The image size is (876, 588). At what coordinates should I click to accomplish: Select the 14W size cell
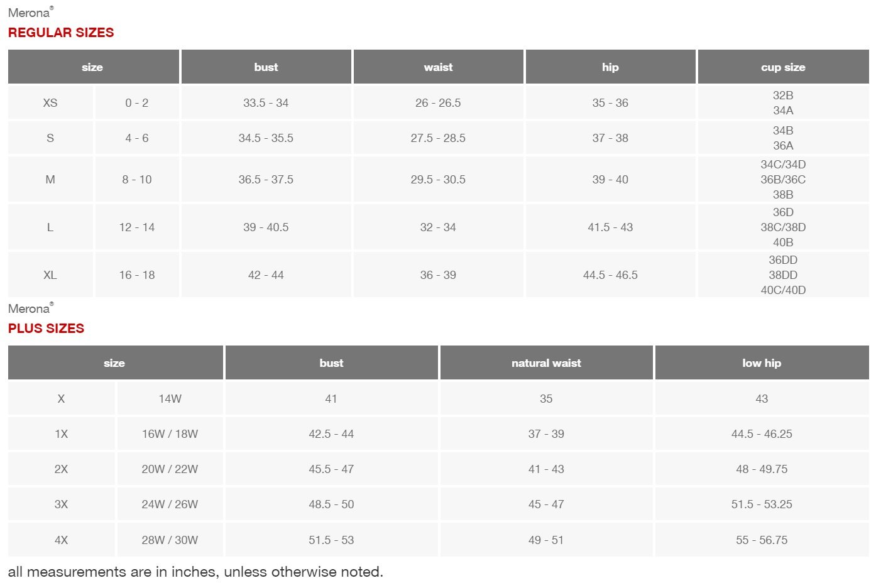(x=170, y=399)
